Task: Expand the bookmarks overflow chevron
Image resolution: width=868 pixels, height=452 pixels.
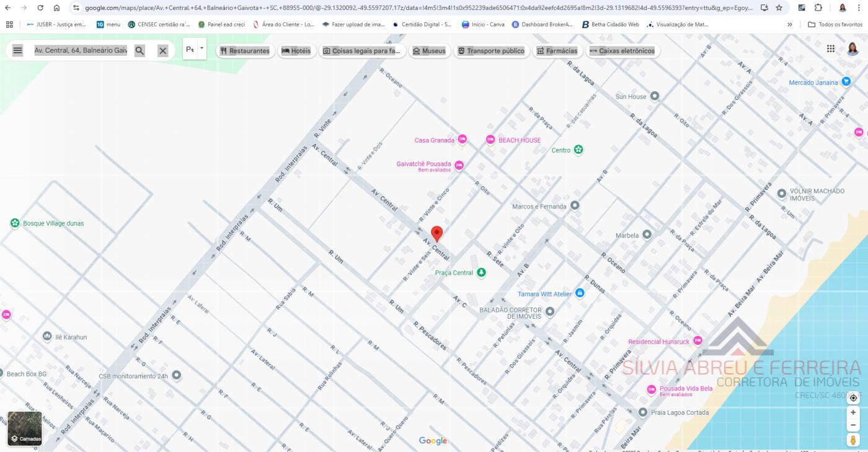Action: point(789,24)
